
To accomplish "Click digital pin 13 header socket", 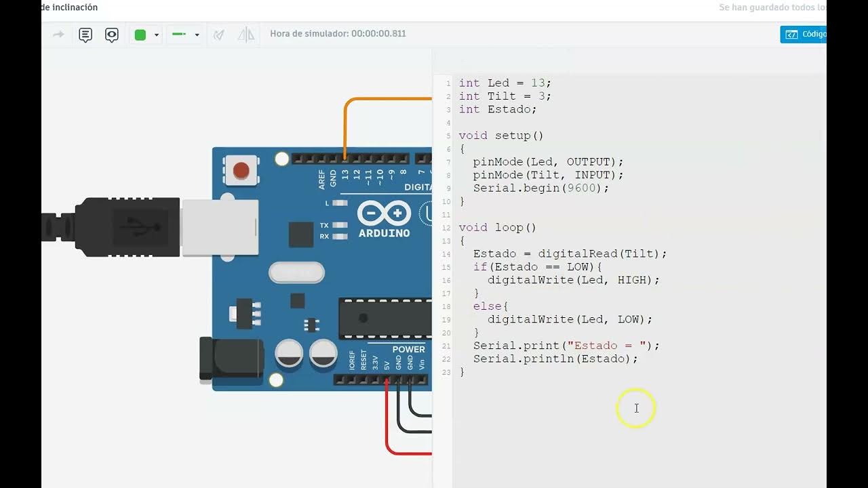I will (x=345, y=159).
